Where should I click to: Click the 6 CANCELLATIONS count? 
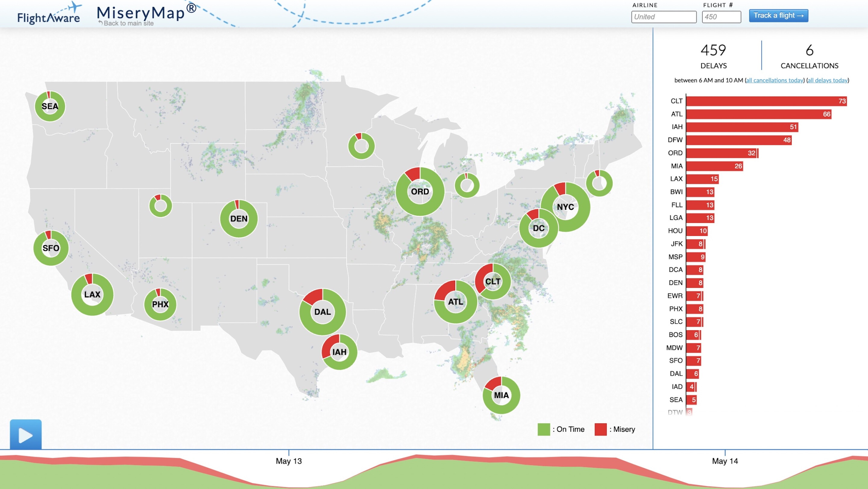[x=809, y=56]
